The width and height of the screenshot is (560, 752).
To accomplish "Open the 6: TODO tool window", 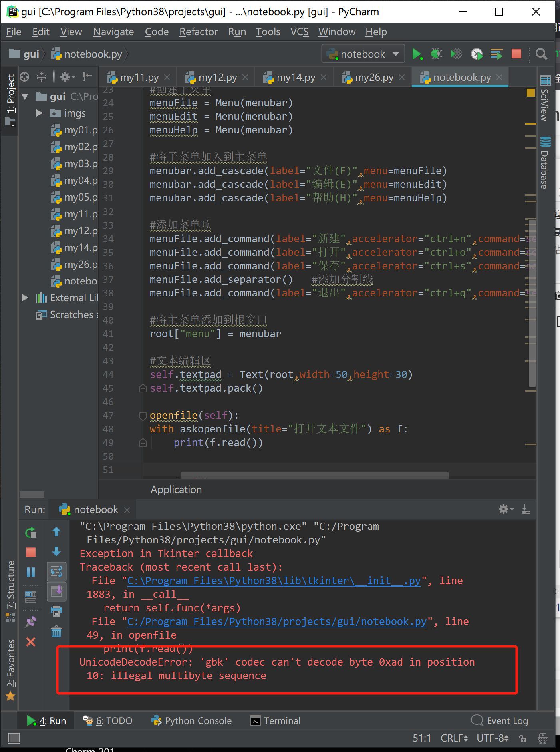I will pyautogui.click(x=107, y=720).
